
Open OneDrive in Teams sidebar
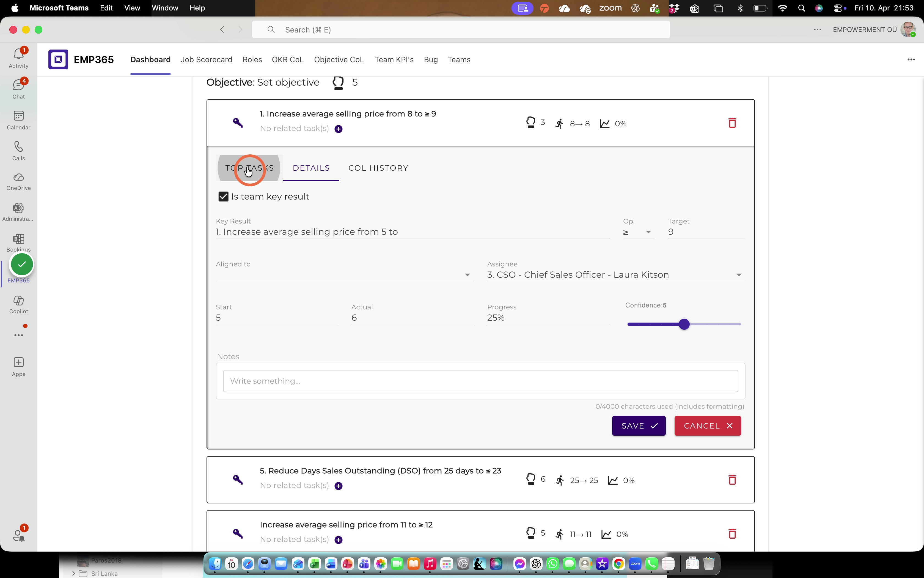point(18,182)
